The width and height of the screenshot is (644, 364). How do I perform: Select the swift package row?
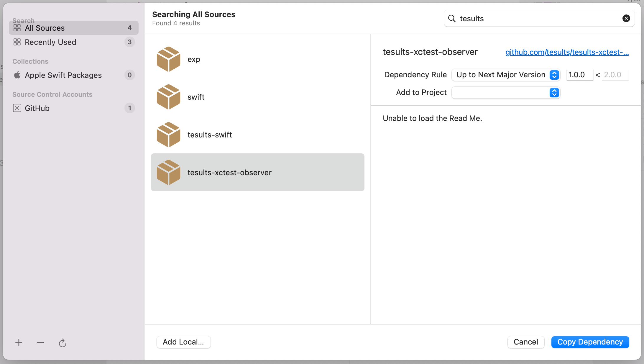point(257,97)
